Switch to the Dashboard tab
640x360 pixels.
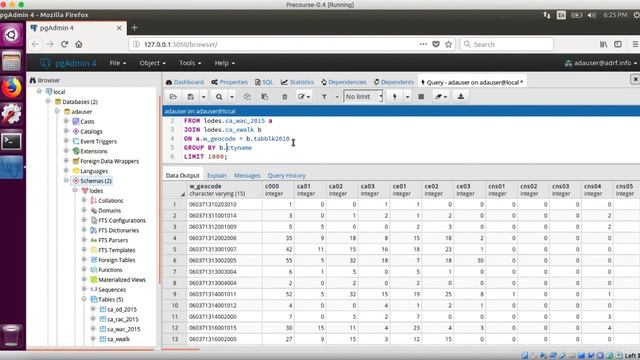click(x=184, y=82)
